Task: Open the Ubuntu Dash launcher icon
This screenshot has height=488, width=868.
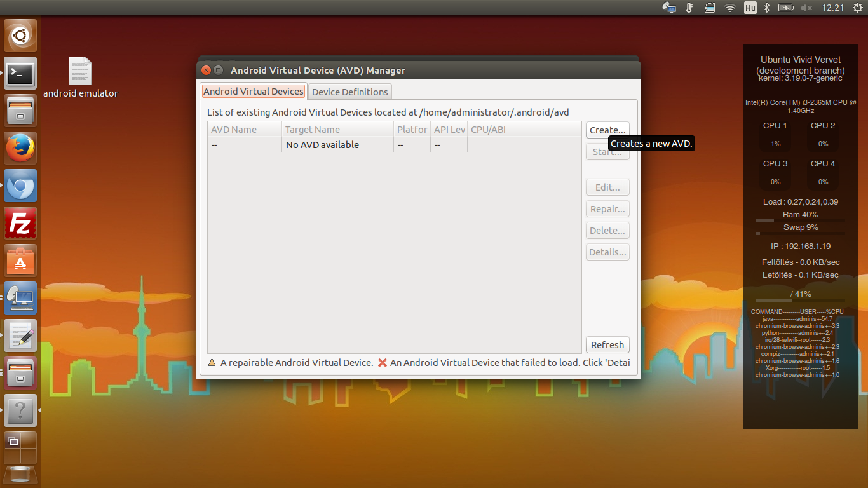Action: point(21,36)
